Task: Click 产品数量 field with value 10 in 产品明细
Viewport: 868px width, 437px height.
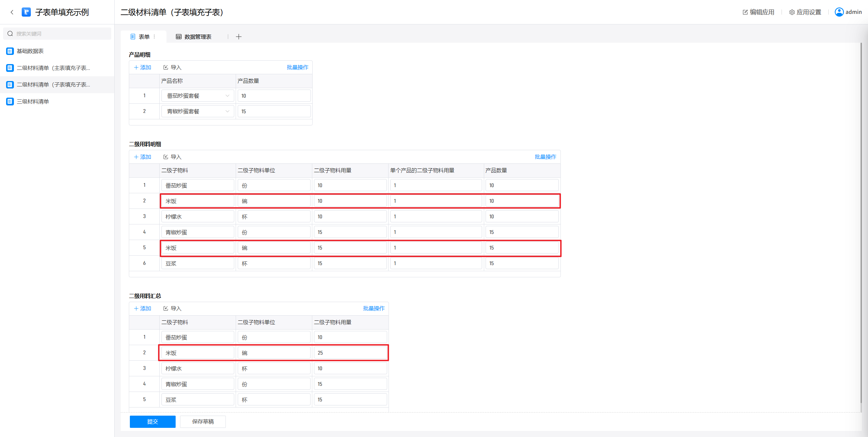Action: tap(274, 96)
